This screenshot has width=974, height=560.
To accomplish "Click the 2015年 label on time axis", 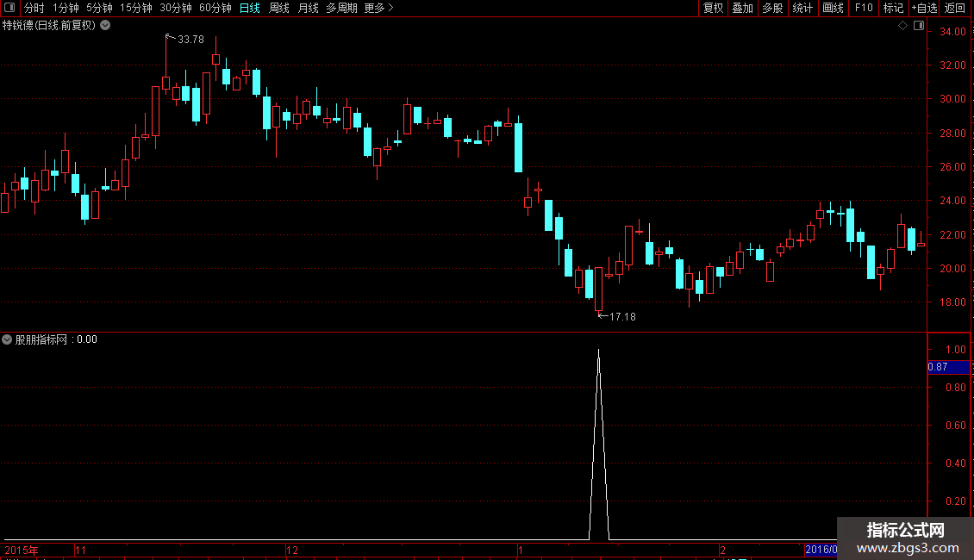I will tap(22, 550).
